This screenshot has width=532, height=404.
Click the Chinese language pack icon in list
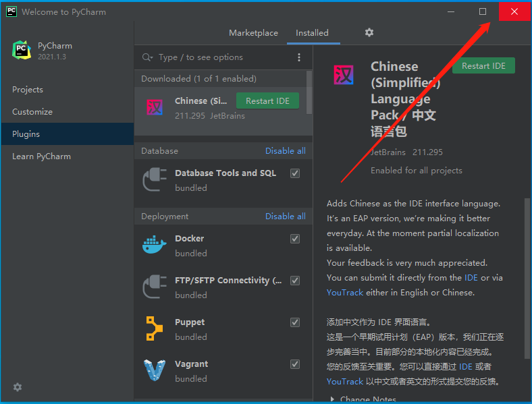(x=155, y=107)
